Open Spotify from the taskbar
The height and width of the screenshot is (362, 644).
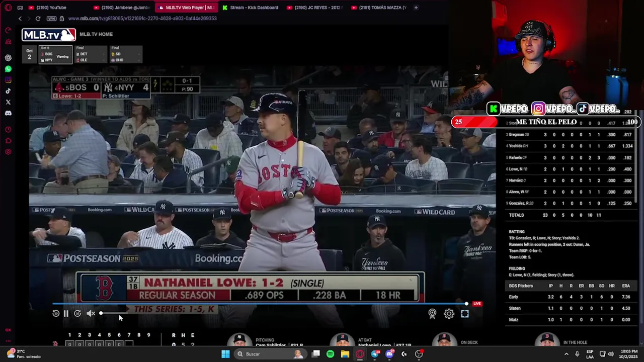pyautogui.click(x=330, y=354)
